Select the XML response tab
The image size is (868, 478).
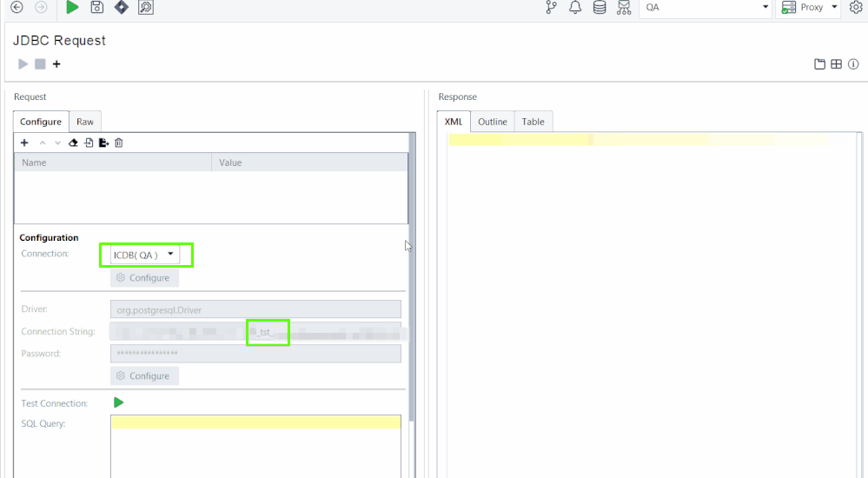pos(454,122)
